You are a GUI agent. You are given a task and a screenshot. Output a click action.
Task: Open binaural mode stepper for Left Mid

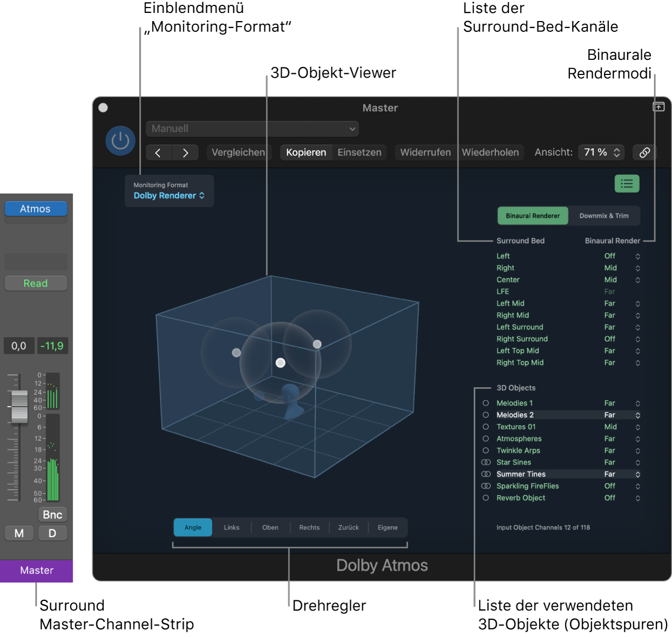pos(637,304)
